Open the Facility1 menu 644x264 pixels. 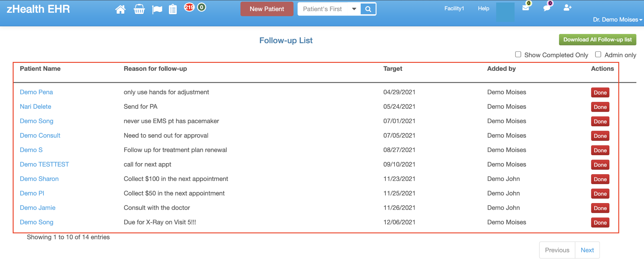click(x=454, y=9)
